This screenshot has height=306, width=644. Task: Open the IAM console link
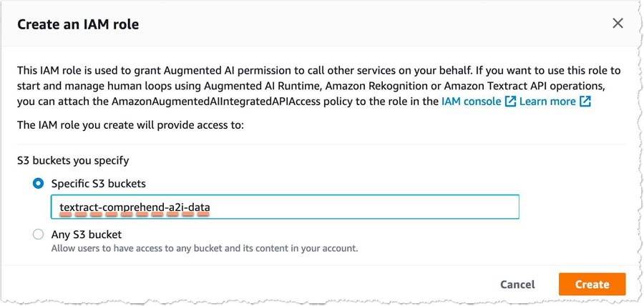(471, 102)
